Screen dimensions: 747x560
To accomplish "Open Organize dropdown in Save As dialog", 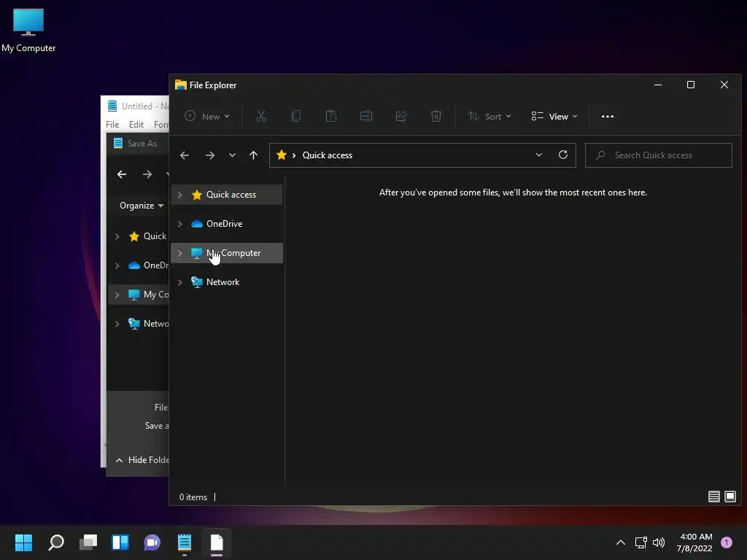I will click(x=142, y=206).
